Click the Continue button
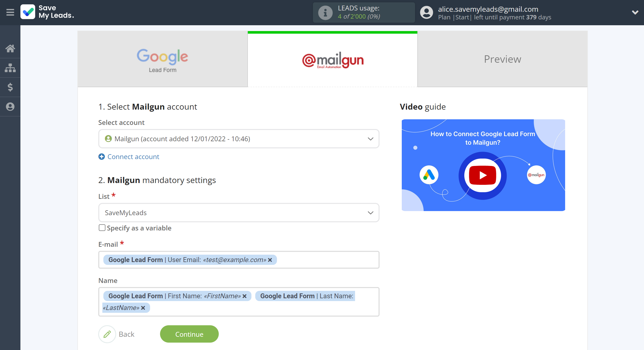Screen dimensions: 644x350 [189, 334]
